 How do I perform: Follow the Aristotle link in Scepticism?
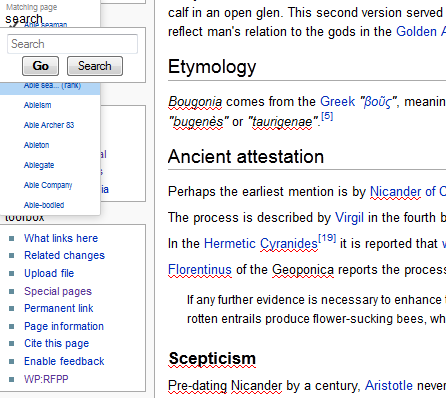click(x=389, y=386)
